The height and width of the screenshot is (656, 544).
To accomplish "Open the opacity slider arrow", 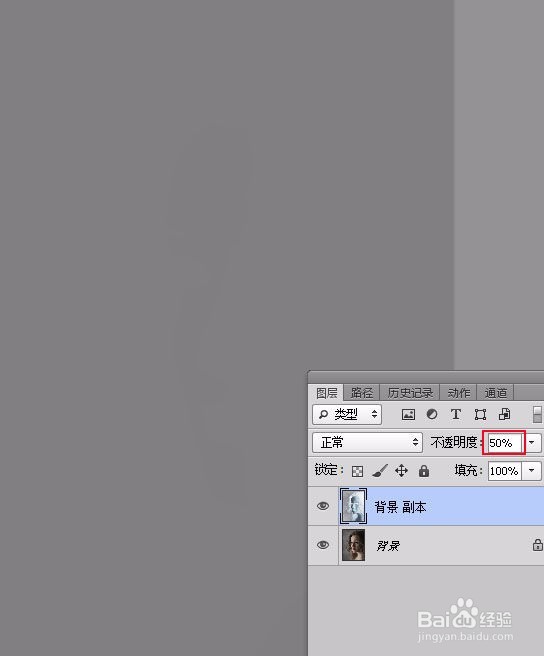I will point(532,442).
